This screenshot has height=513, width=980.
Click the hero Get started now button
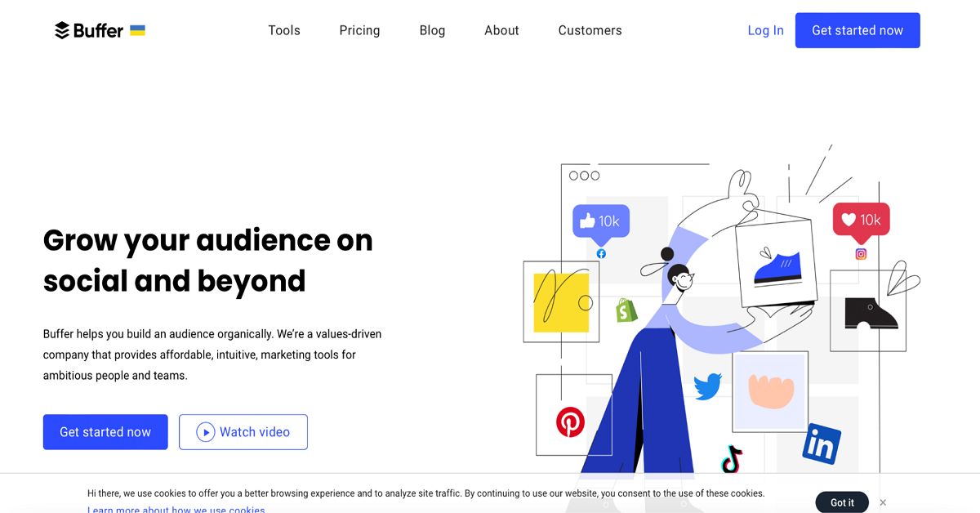(x=105, y=432)
